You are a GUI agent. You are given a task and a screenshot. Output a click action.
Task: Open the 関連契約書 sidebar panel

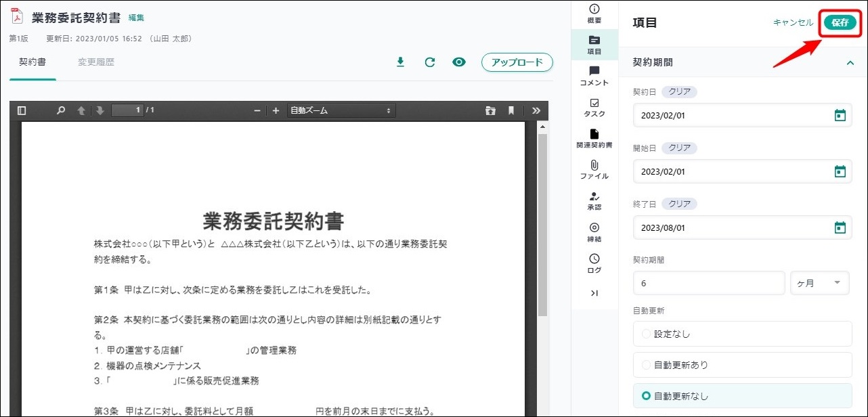tap(594, 138)
